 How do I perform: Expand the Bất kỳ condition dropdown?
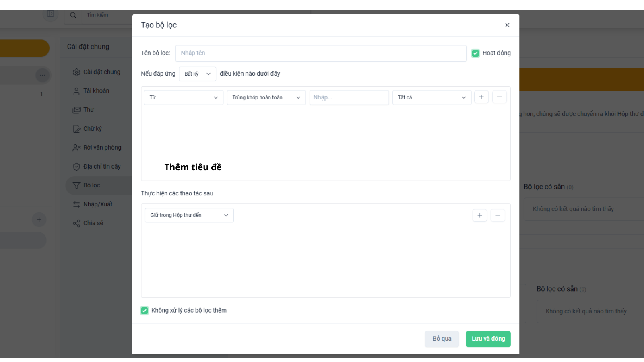click(x=197, y=74)
